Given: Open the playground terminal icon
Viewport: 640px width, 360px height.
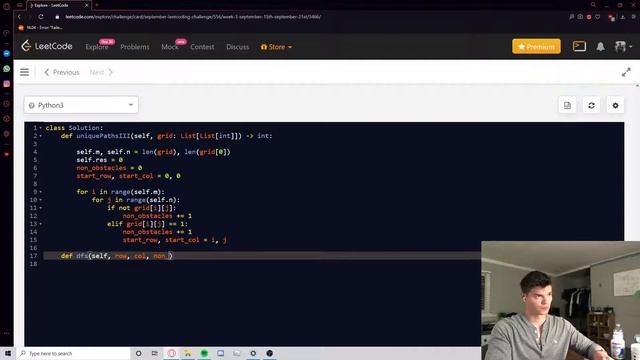Looking at the screenshot, I should 579,46.
